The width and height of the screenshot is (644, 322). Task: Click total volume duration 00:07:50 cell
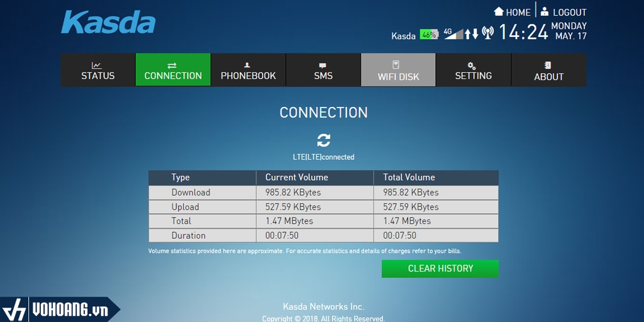click(x=399, y=236)
